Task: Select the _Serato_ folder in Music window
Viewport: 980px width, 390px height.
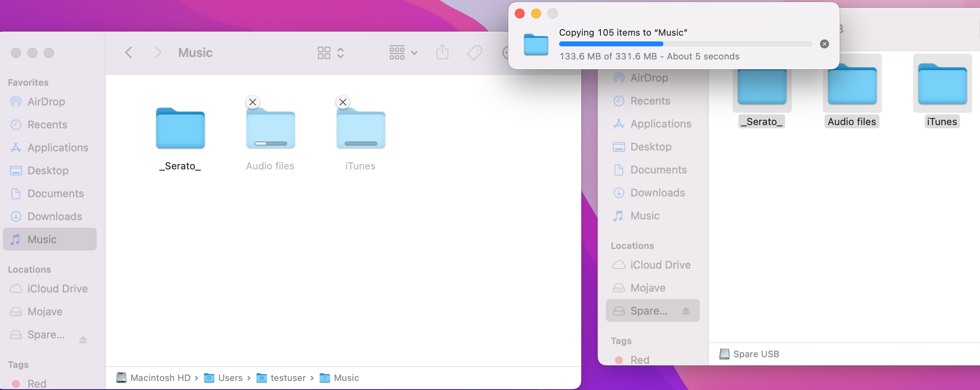Action: (180, 129)
